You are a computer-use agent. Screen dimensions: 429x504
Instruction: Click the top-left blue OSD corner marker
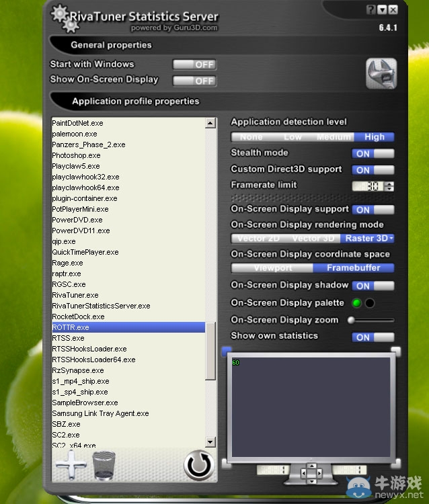(x=227, y=351)
